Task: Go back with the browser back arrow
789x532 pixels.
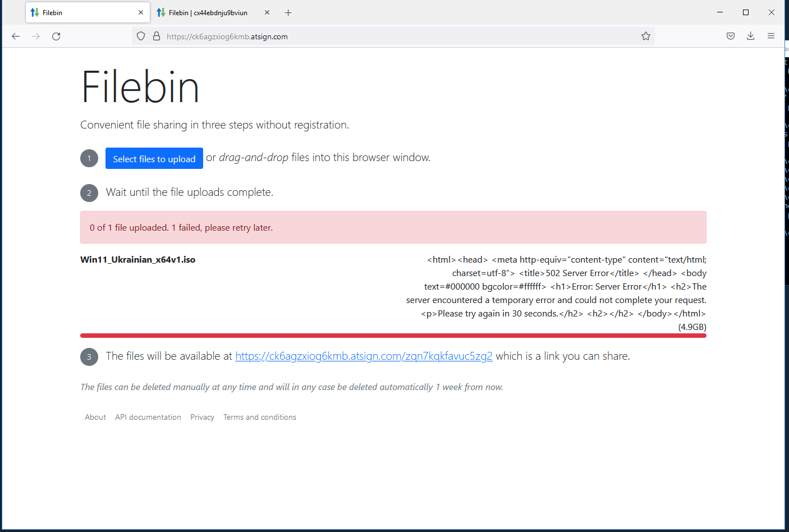Action: coord(16,36)
